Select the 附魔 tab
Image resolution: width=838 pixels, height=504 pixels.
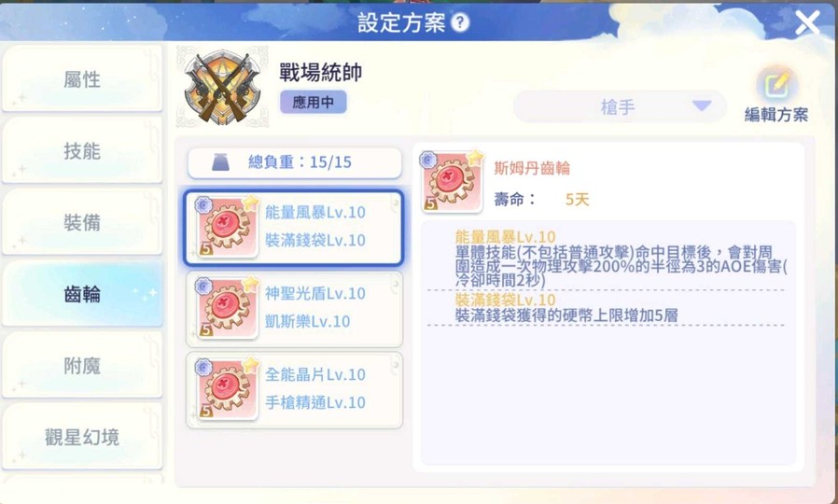[x=82, y=366]
